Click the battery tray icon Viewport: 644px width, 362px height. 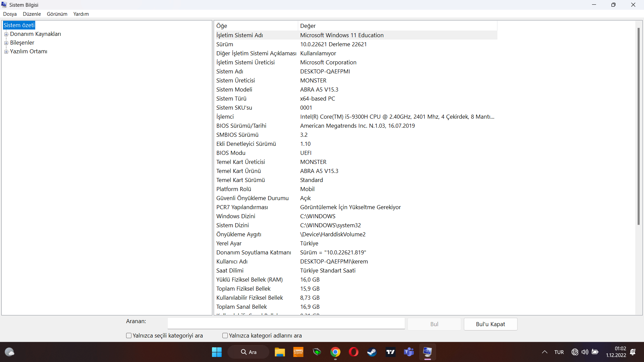[595, 352]
